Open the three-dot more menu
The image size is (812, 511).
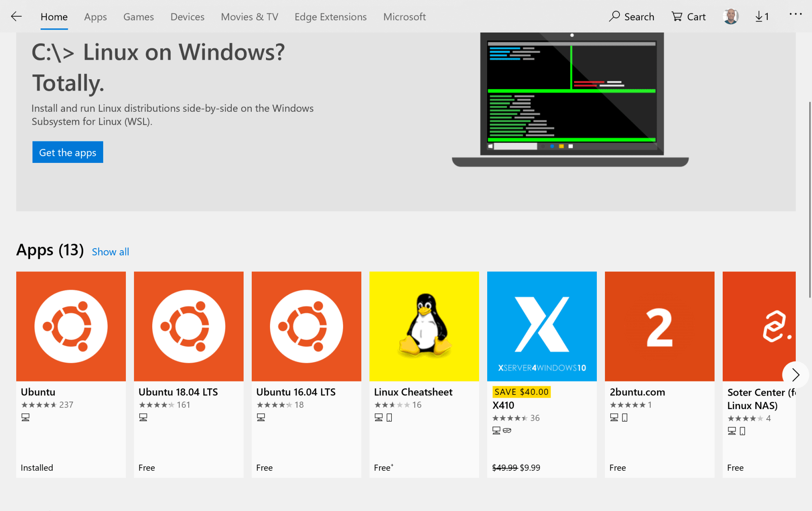(x=795, y=14)
